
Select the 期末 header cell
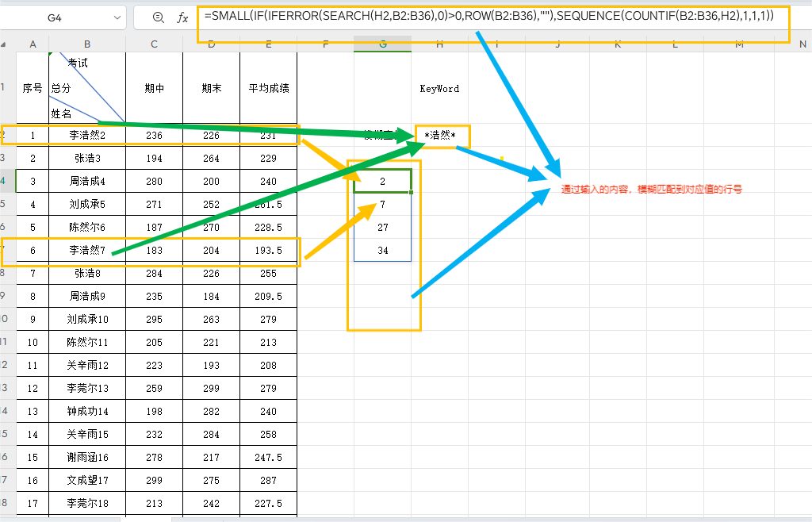coord(211,88)
